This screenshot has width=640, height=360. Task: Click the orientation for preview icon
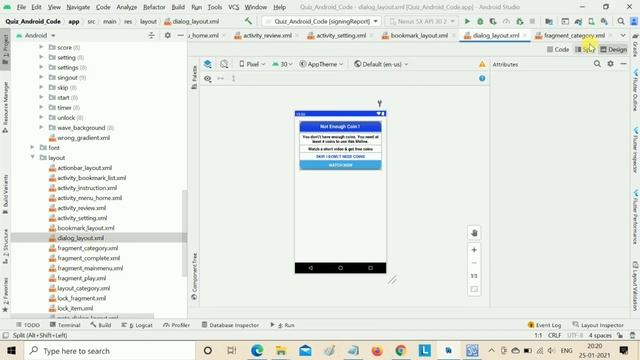pos(224,64)
